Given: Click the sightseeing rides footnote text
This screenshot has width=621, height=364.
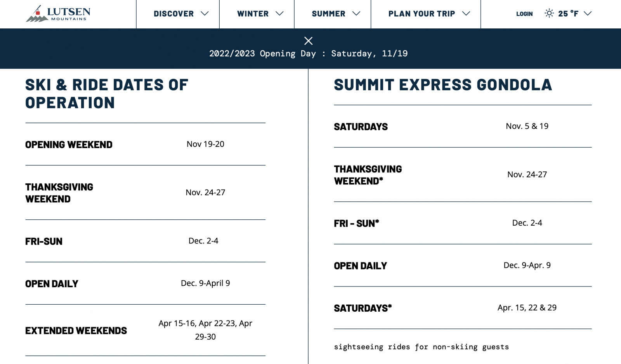Looking at the screenshot, I should point(421,347).
